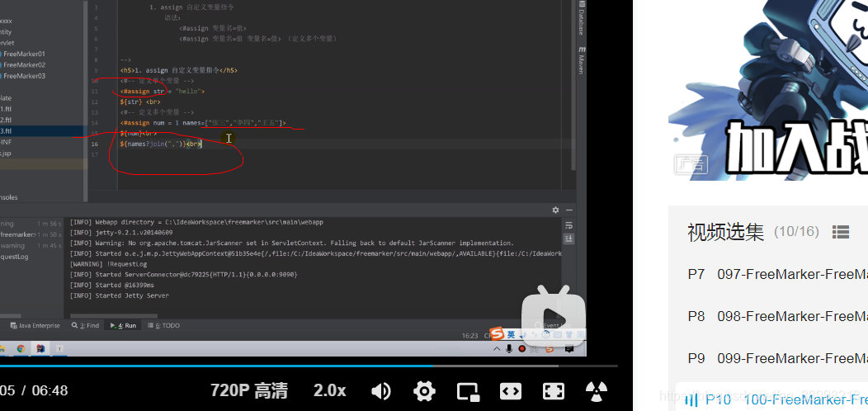Click the video progress bar
Screen dimensions: 868x411
[x=309, y=366]
